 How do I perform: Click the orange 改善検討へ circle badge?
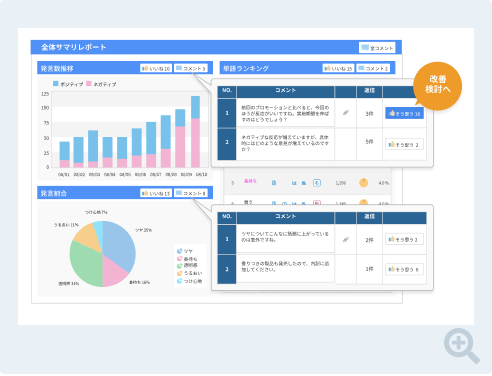click(437, 85)
